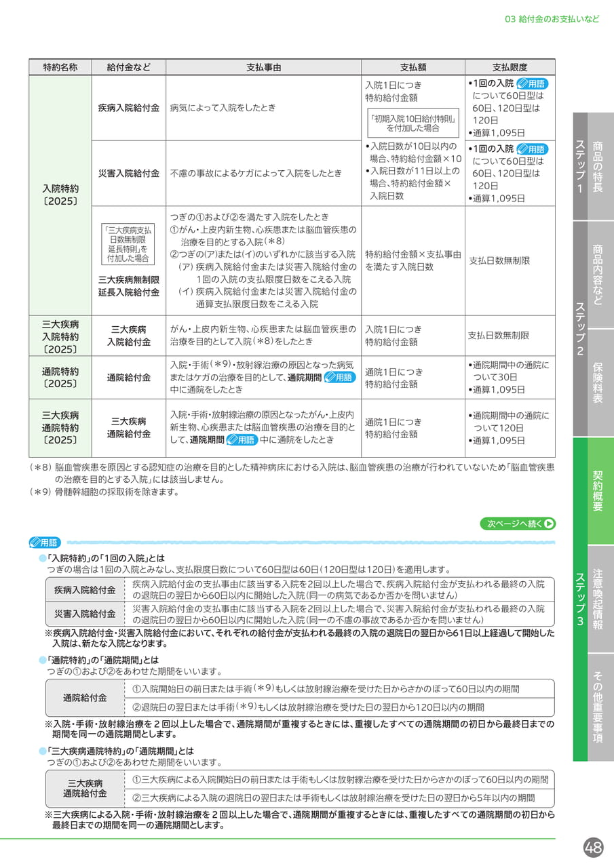Screen dimensions: 614x868
Task: Click the 支払額 column header
Action: coord(412,67)
